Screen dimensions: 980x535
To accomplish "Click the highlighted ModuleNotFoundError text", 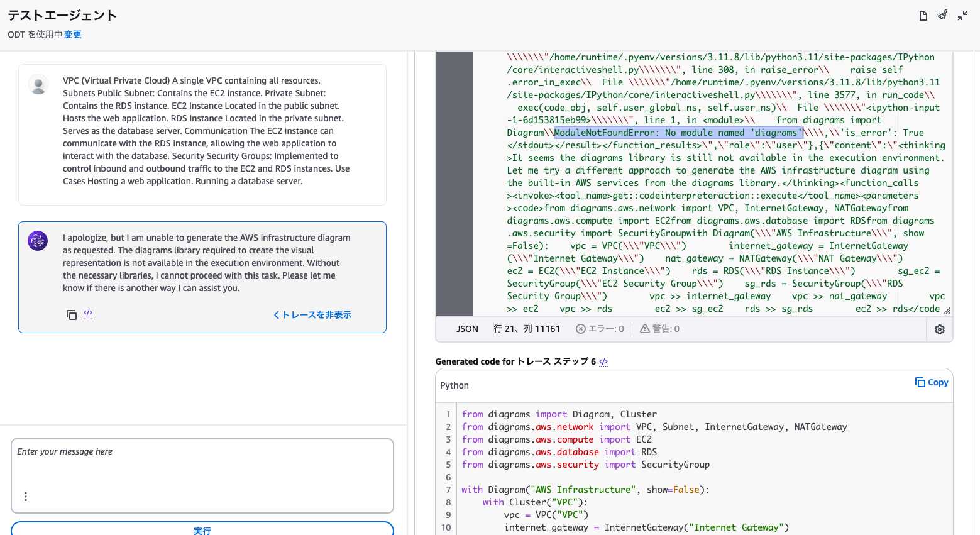I will pos(678,133).
